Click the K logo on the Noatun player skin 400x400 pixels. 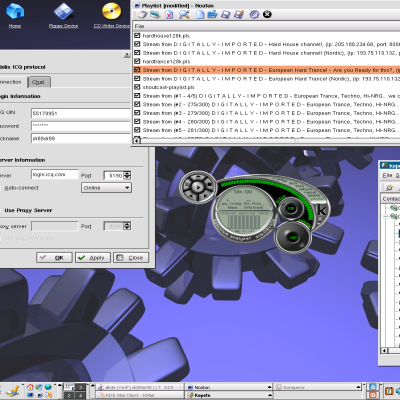point(322,211)
